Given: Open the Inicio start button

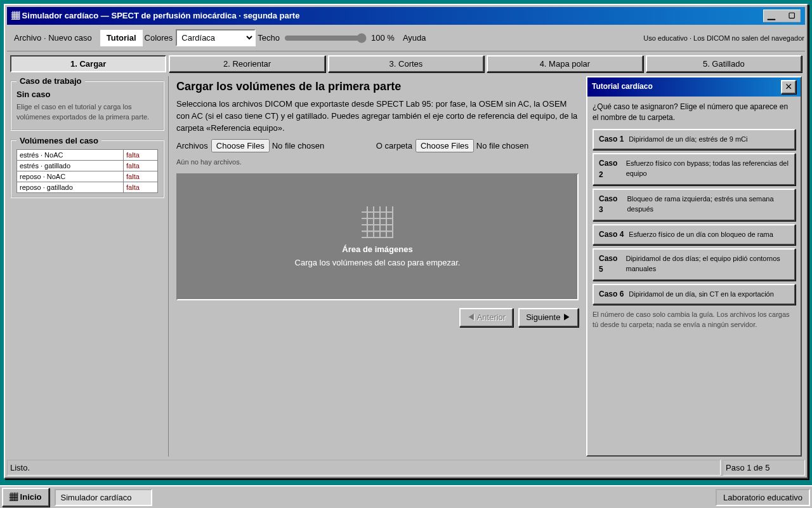Looking at the screenshot, I should pyautogui.click(x=25, y=497).
